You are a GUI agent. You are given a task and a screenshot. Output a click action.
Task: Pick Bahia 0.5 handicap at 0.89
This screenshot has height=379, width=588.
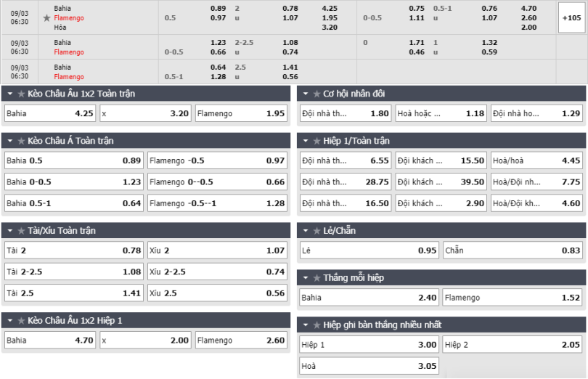point(74,160)
